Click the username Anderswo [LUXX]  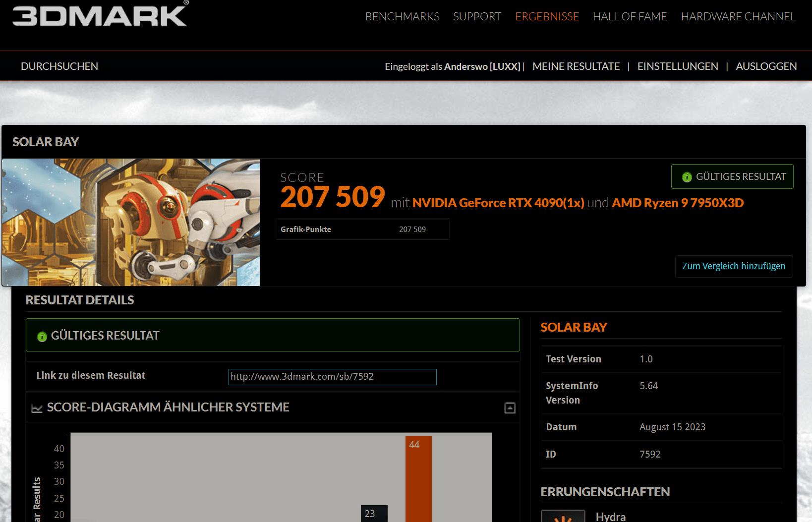482,66
